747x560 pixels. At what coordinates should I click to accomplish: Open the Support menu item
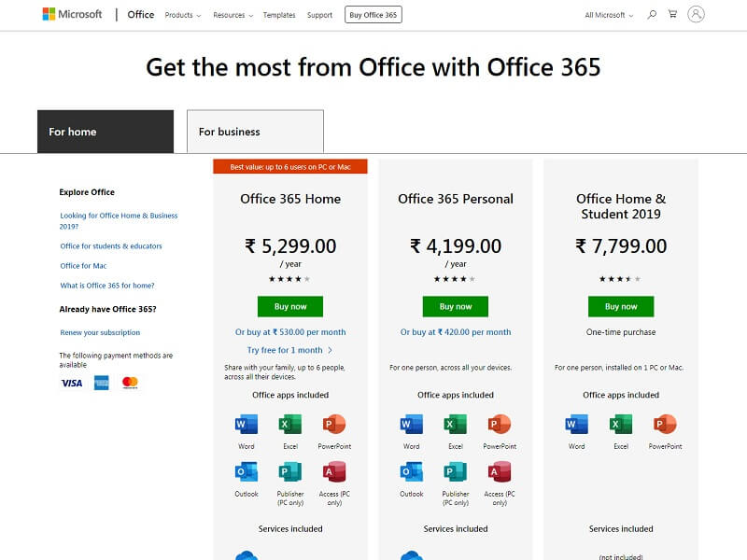click(x=319, y=15)
